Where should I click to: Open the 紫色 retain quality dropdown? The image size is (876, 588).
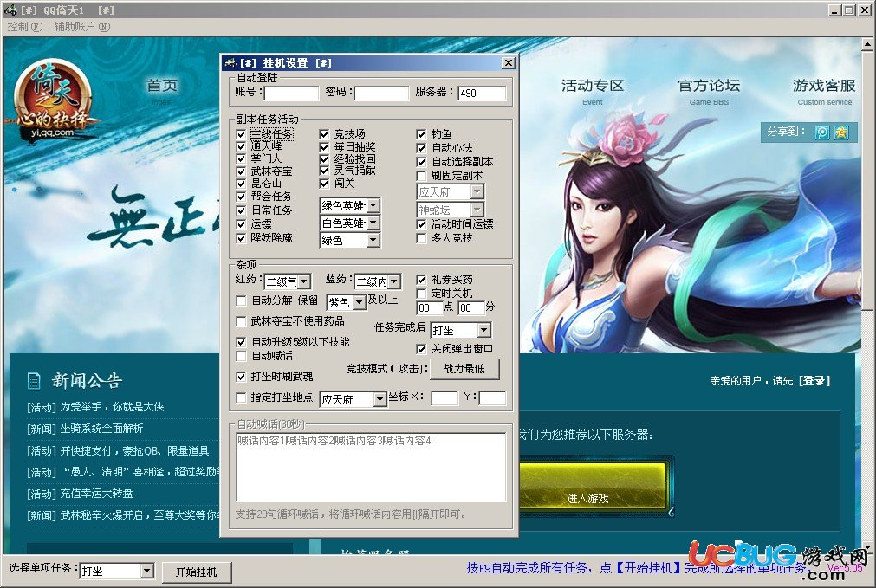pos(360,302)
